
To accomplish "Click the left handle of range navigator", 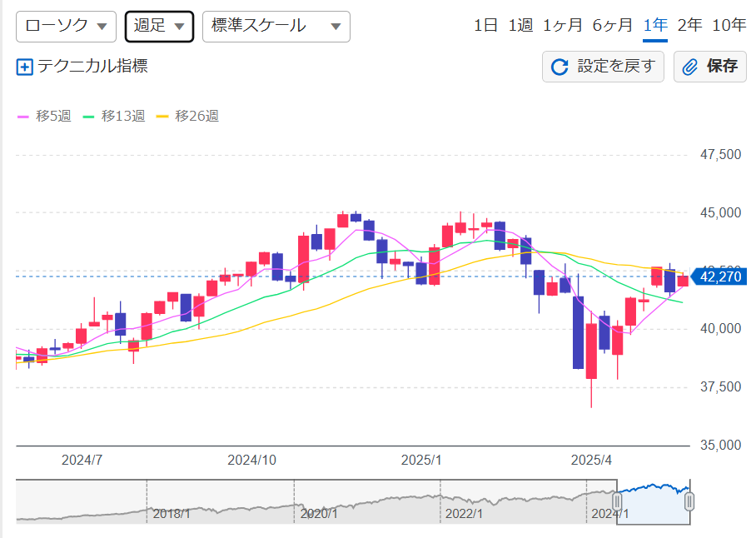I will pyautogui.click(x=617, y=501).
